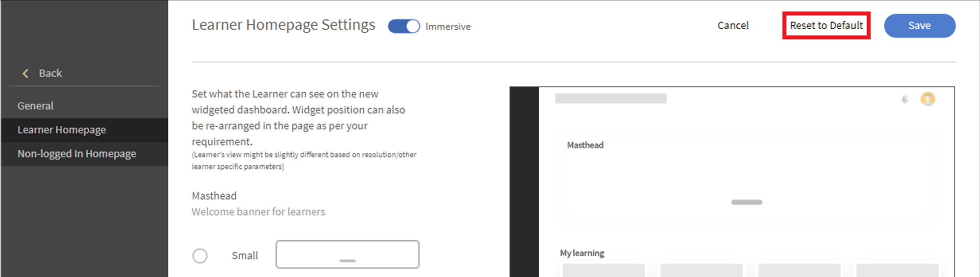The width and height of the screenshot is (980, 277).
Task: Click Reset to Default
Action: tap(826, 25)
